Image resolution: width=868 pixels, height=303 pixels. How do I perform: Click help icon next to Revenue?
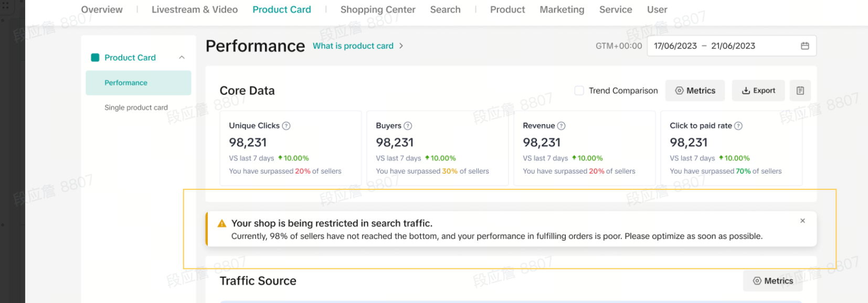pos(561,126)
